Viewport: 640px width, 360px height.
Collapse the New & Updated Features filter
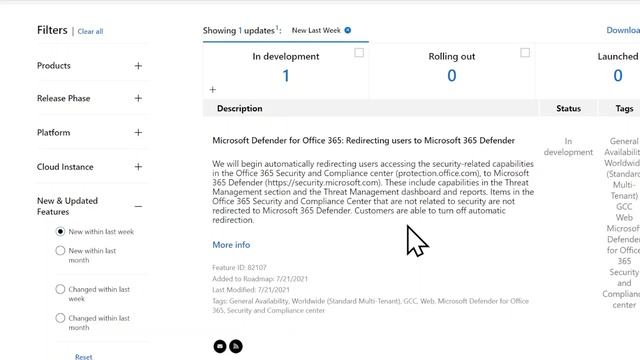click(138, 207)
